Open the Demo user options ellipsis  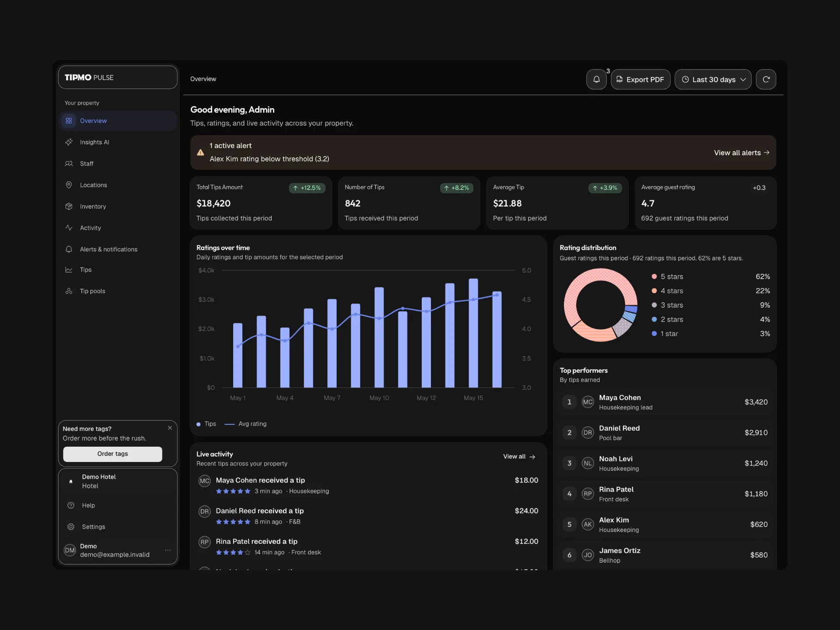click(x=168, y=550)
